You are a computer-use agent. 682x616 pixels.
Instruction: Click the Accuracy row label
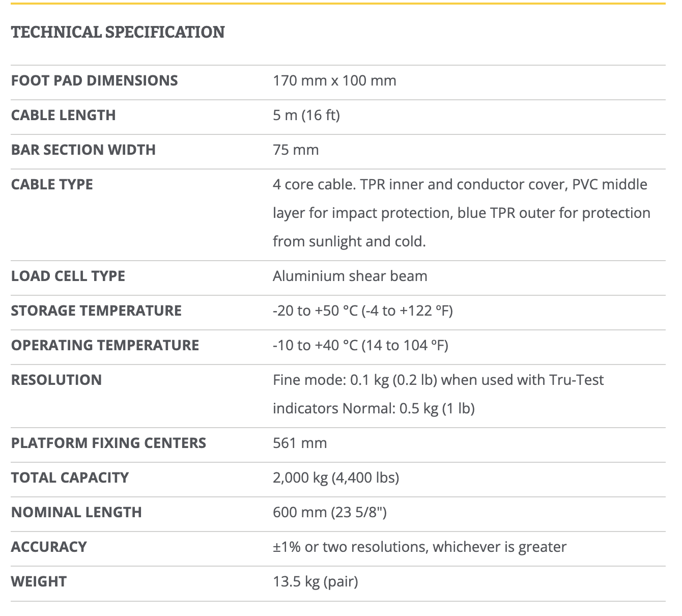[x=49, y=547]
